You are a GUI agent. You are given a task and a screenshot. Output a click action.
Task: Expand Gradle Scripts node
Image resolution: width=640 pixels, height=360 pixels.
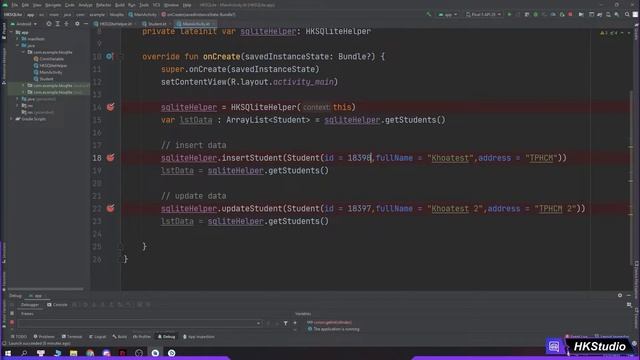pos(11,119)
